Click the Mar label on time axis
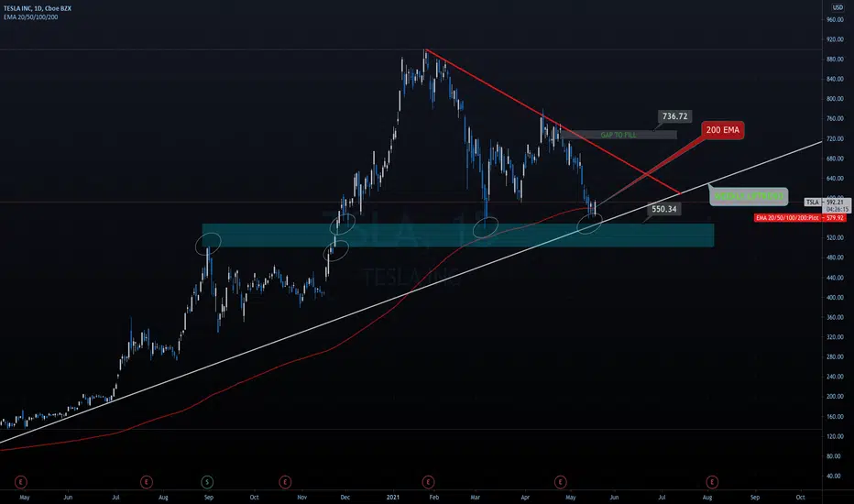The width and height of the screenshot is (854, 504). 476,498
